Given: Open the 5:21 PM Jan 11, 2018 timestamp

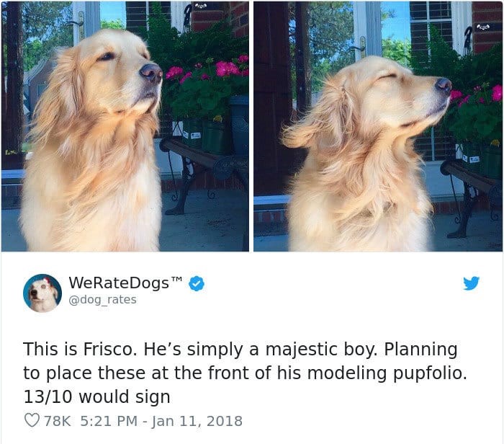Looking at the screenshot, I should [161, 421].
